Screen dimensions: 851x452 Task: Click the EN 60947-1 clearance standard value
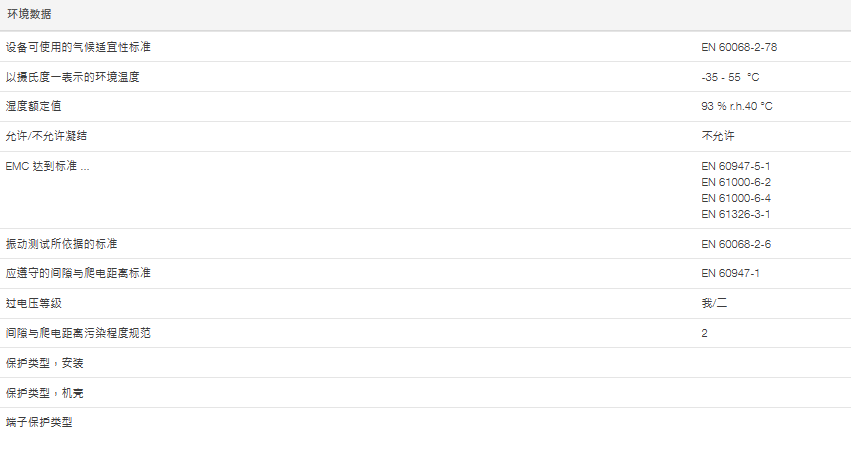[x=730, y=273]
